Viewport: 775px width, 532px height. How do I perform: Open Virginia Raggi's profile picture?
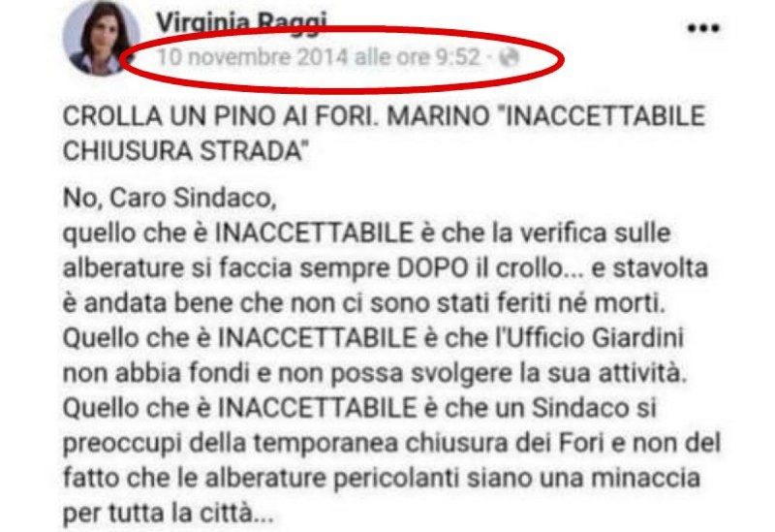click(x=101, y=39)
